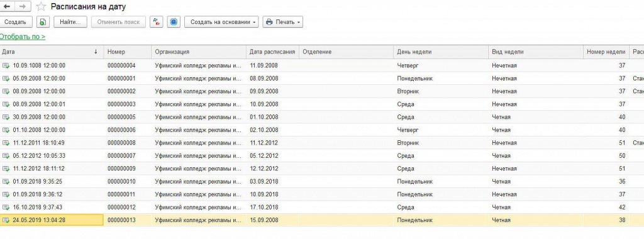Viewport: 644px width, 239px height.
Task: Click the printer icon in Печать button
Action: tap(269, 22)
